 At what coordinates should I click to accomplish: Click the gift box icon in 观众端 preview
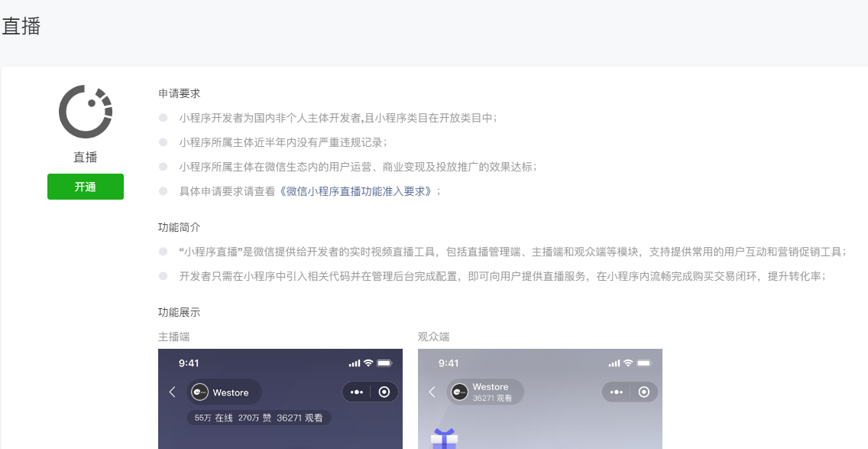point(444,438)
